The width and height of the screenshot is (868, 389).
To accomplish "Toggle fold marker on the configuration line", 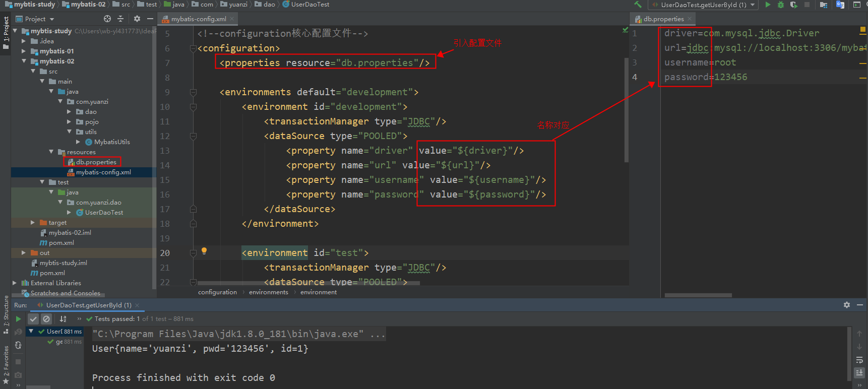I will (193, 48).
